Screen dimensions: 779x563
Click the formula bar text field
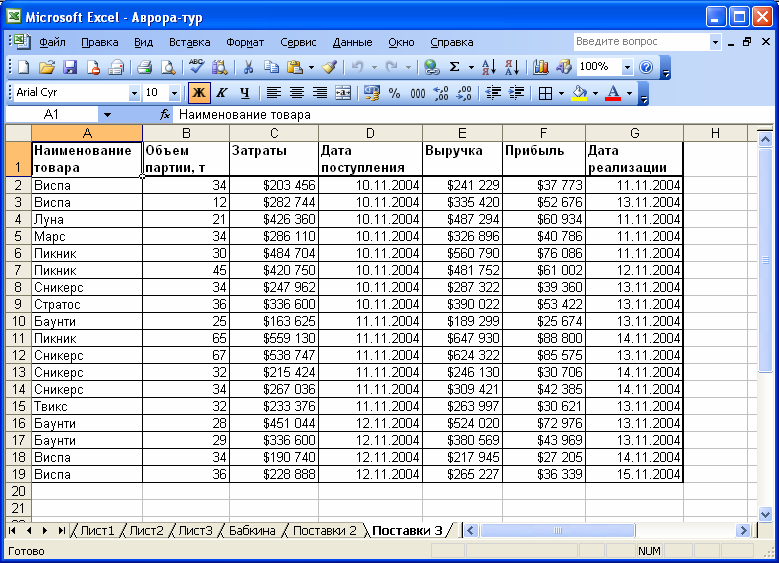[x=472, y=115]
